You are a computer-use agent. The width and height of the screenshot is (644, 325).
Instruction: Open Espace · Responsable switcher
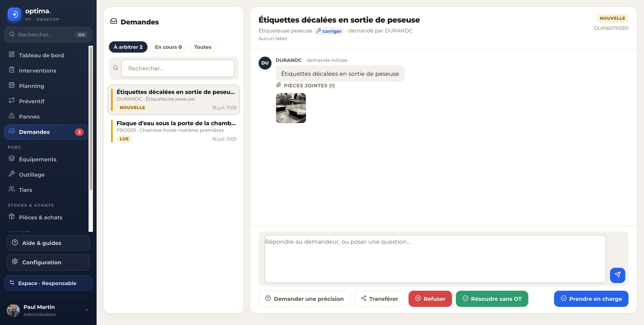[x=48, y=283]
